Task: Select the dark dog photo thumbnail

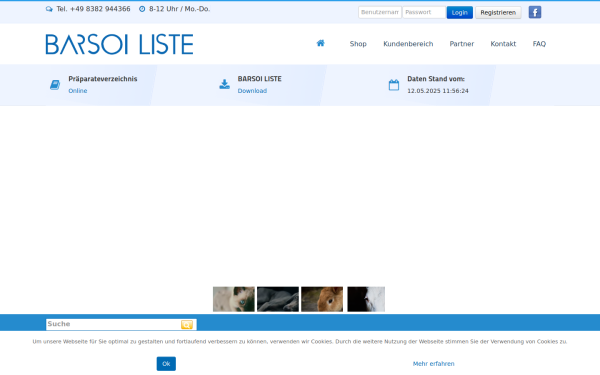Action: [278, 299]
